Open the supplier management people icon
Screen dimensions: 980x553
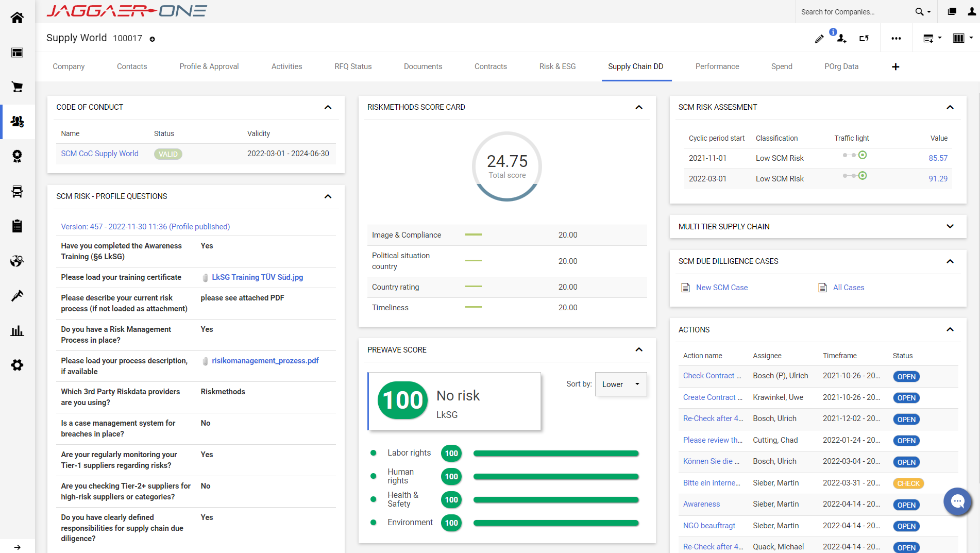(x=17, y=122)
